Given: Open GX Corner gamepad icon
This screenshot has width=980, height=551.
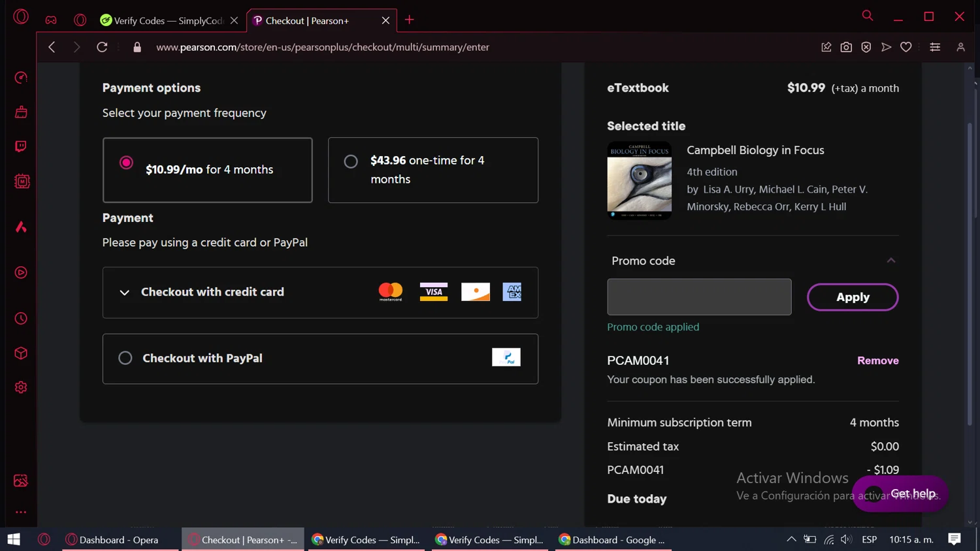Looking at the screenshot, I should 51,20.
